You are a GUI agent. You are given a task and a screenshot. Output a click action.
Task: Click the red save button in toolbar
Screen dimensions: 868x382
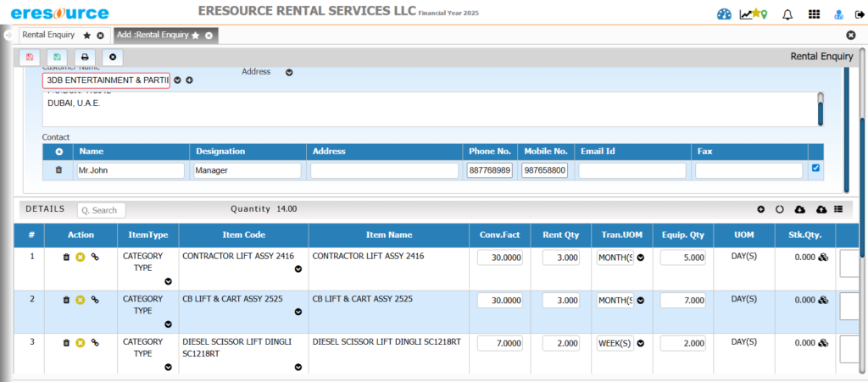coord(31,57)
